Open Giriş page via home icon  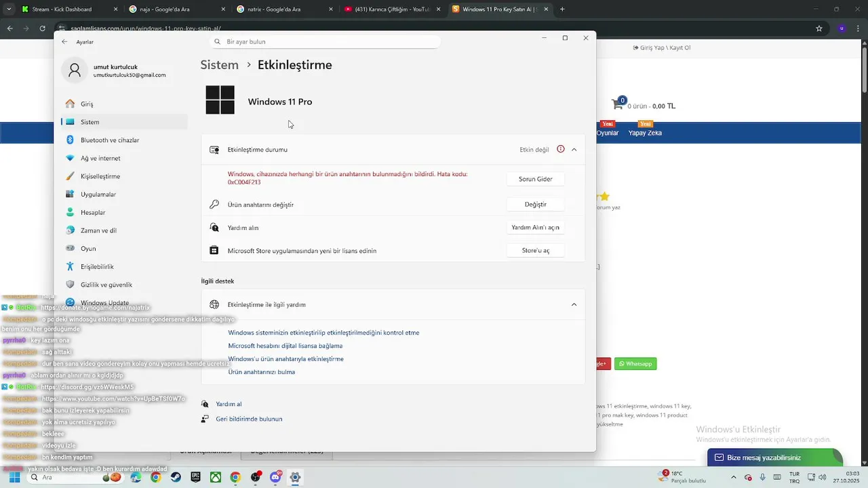[70, 104]
